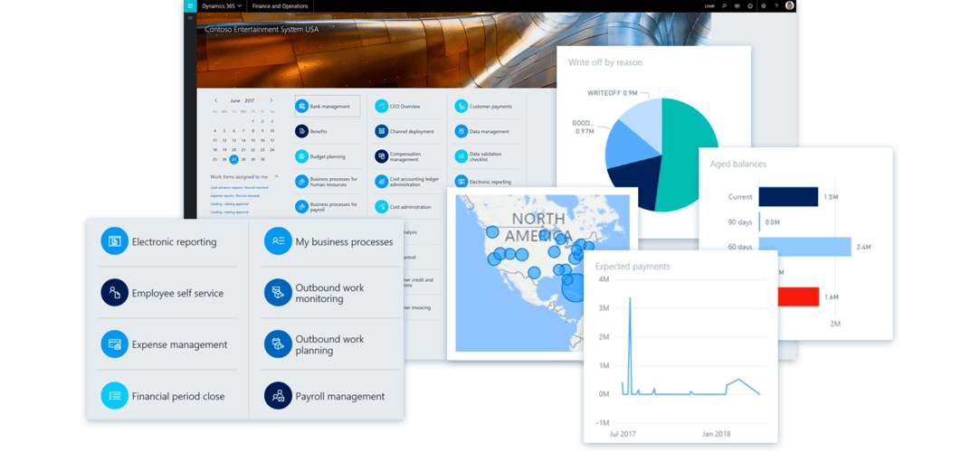This screenshot has width=980, height=452.
Task: Click the search magnifier icon
Action: pos(724,5)
